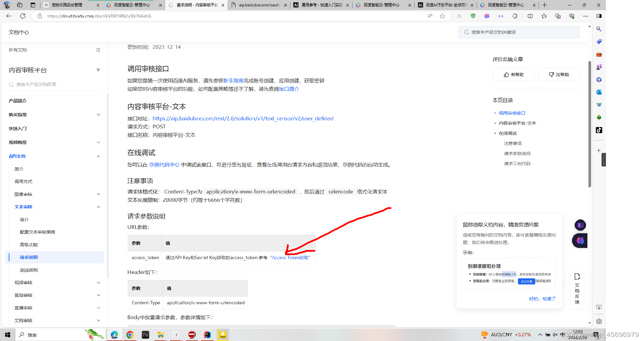Open the Outlook icon in Edge sidebar

(x=599, y=92)
